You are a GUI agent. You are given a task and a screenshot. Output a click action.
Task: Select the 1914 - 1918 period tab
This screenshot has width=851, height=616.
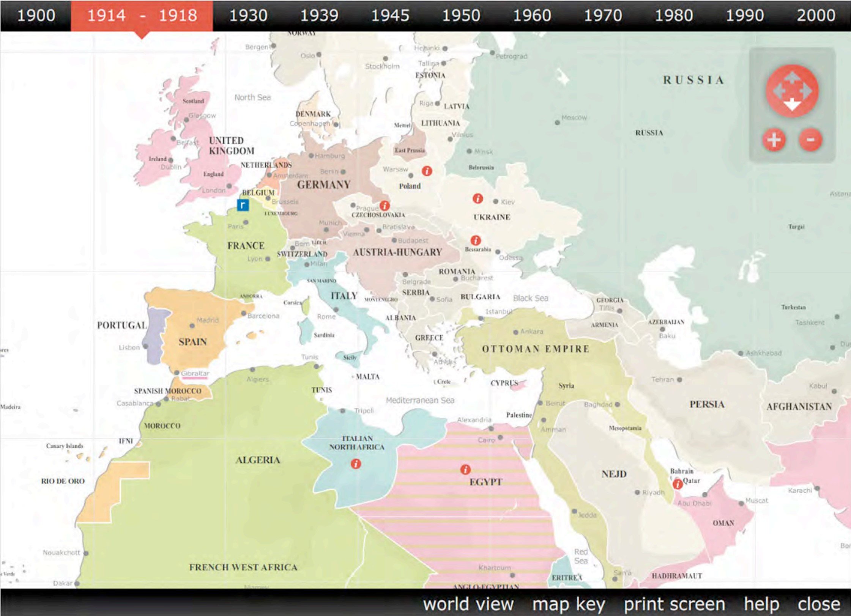click(142, 16)
